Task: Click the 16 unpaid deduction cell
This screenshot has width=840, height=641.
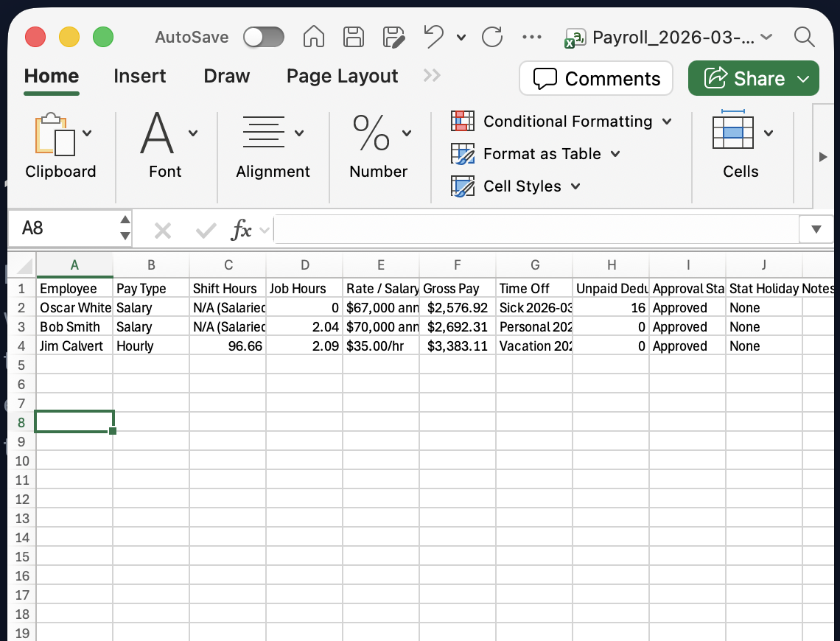Action: coord(611,308)
